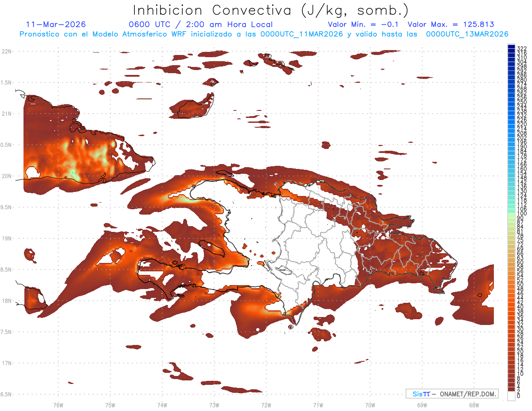532x411 pixels.
Task: Select the 'Valor Min. = -0.1' text
Action: pyautogui.click(x=364, y=24)
